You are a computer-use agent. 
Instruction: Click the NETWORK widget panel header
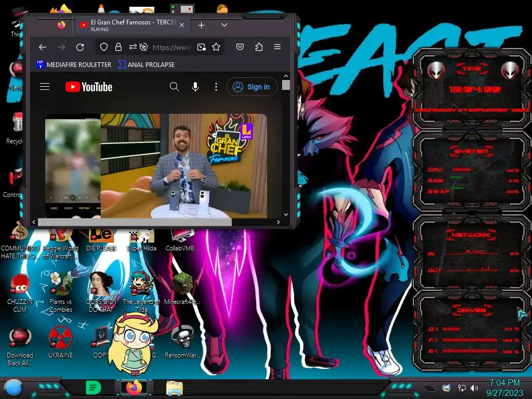pos(472,235)
